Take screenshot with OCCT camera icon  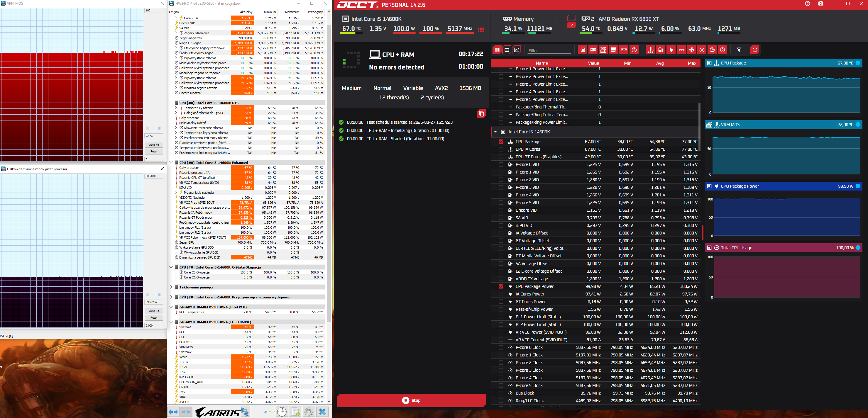point(820,4)
